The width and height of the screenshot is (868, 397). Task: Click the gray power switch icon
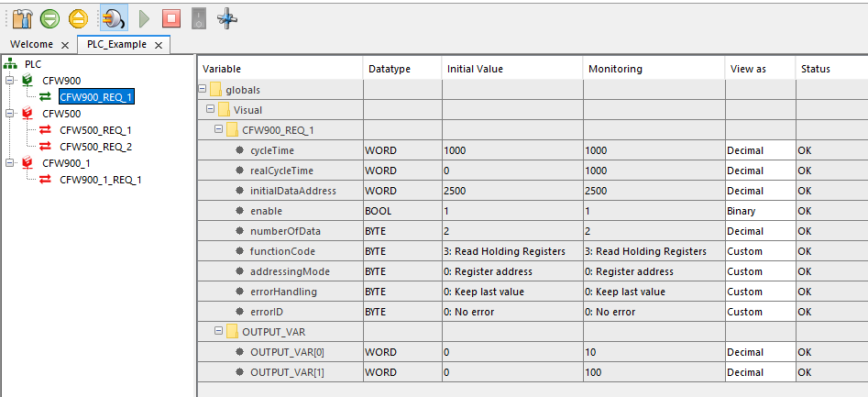(199, 17)
